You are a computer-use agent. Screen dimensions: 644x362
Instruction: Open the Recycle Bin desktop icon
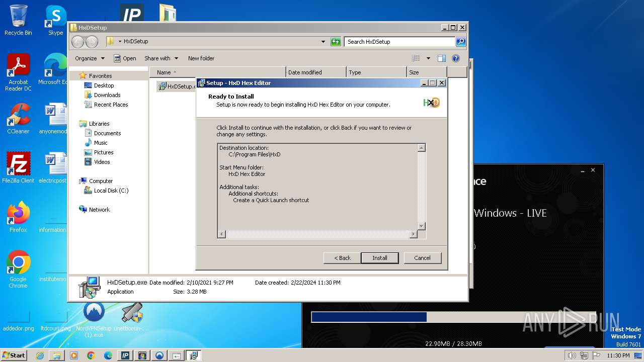pyautogui.click(x=18, y=20)
